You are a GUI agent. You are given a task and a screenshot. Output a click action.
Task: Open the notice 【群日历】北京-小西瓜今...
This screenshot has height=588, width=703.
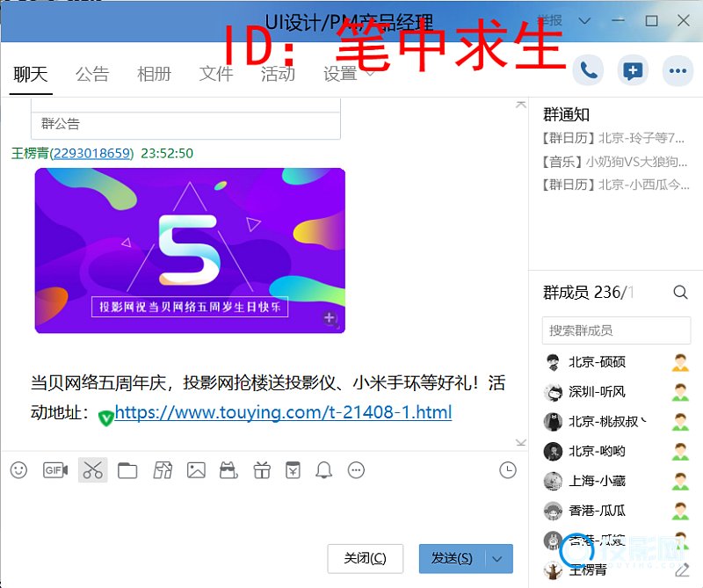coord(615,185)
